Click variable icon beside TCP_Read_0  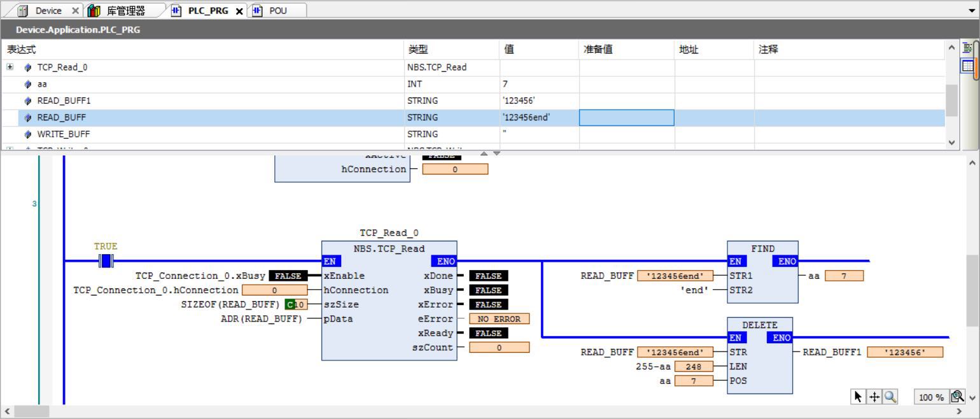point(27,67)
